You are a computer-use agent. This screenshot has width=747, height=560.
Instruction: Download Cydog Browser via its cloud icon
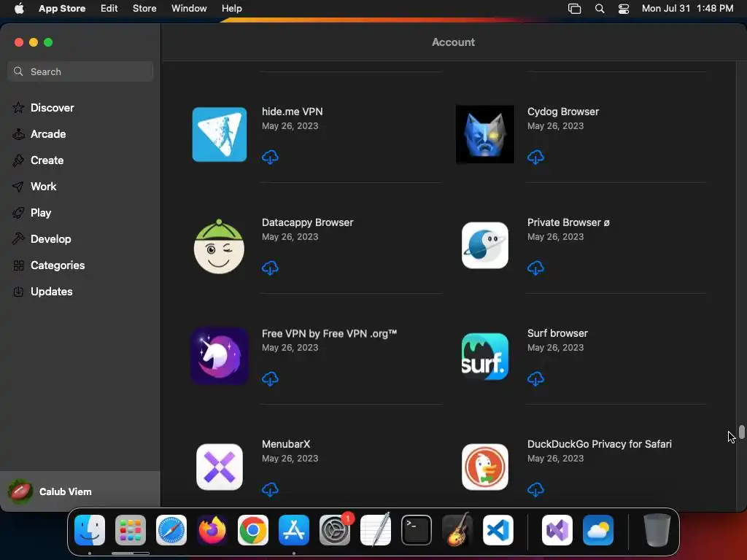point(535,157)
